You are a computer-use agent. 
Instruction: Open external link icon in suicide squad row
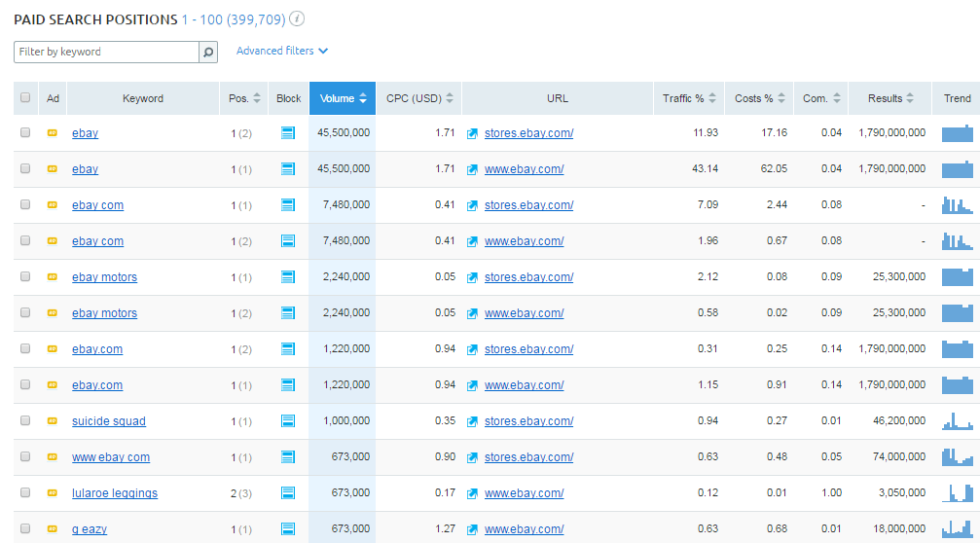473,421
